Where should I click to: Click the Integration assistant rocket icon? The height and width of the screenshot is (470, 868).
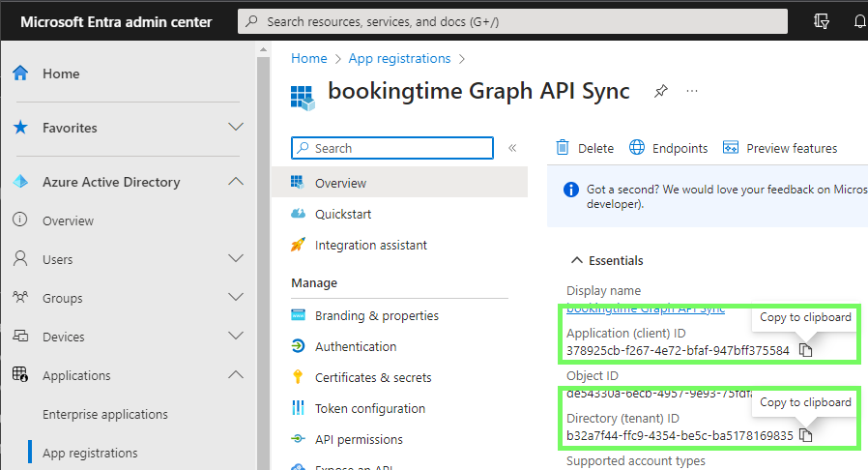point(298,245)
